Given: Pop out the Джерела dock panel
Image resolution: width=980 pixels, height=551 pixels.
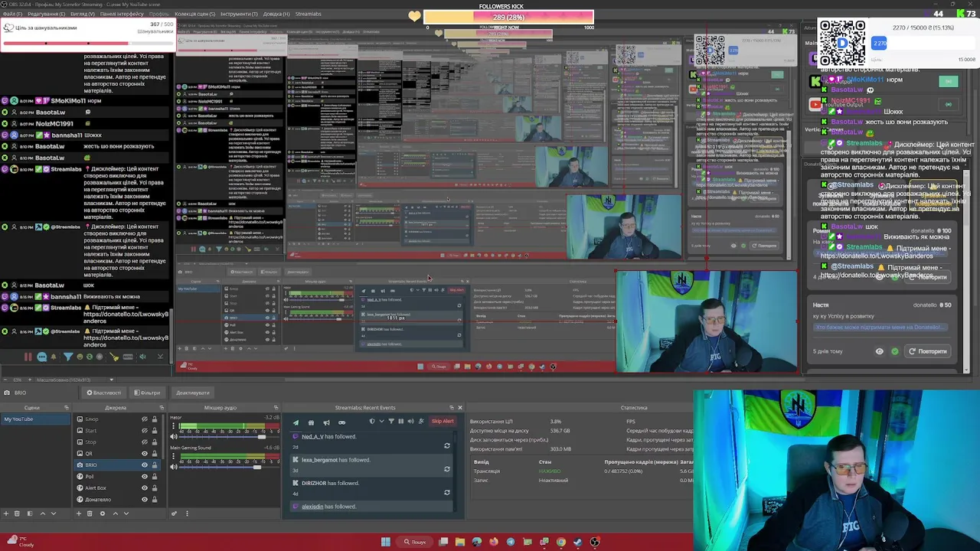Looking at the screenshot, I should click(x=162, y=408).
